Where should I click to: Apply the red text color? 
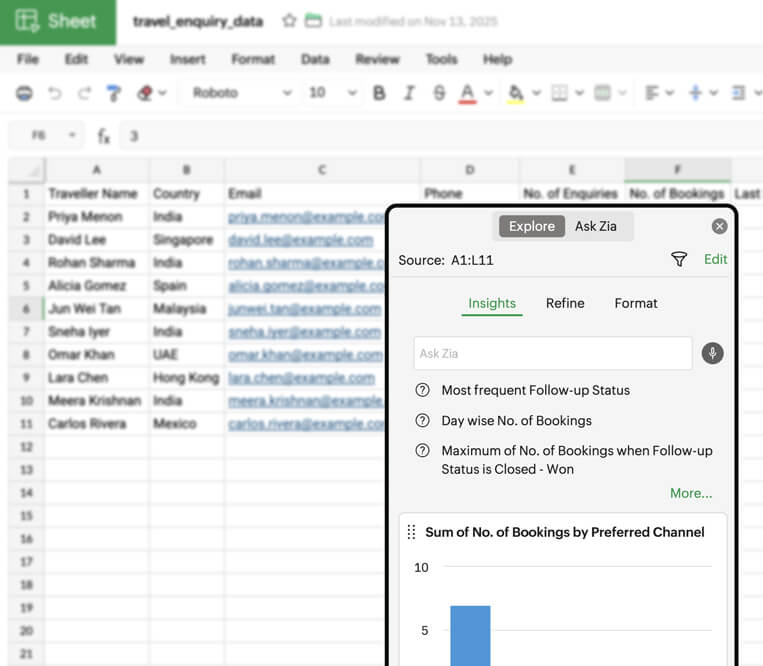[467, 93]
